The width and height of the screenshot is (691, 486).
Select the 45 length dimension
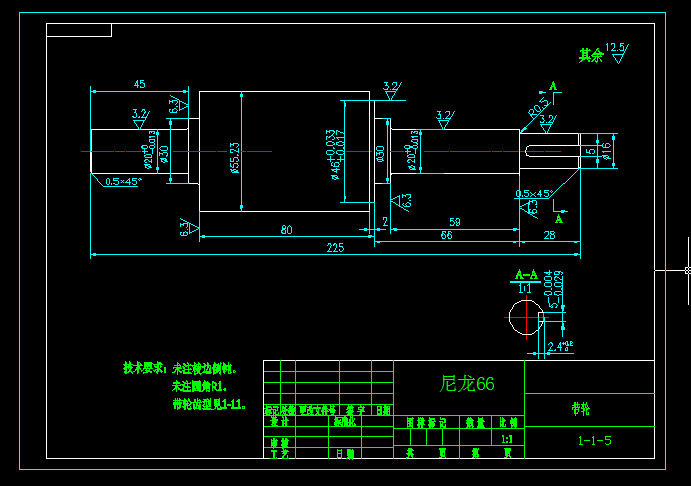139,84
